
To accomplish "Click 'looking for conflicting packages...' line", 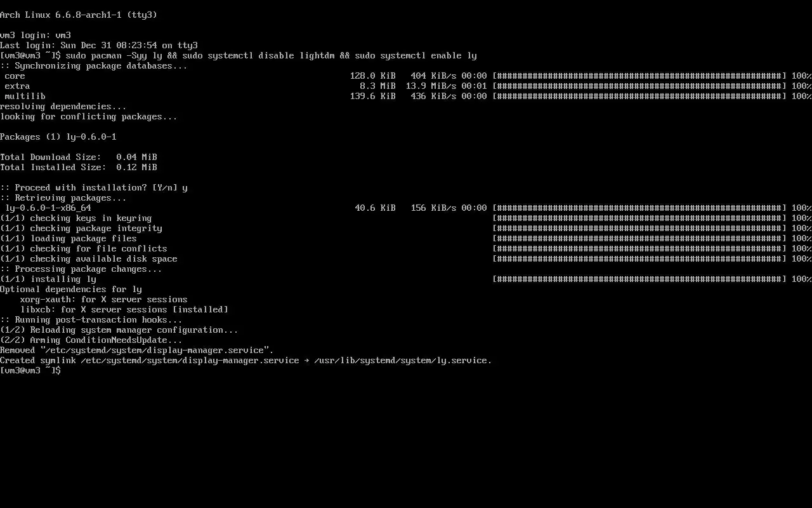I will [89, 116].
